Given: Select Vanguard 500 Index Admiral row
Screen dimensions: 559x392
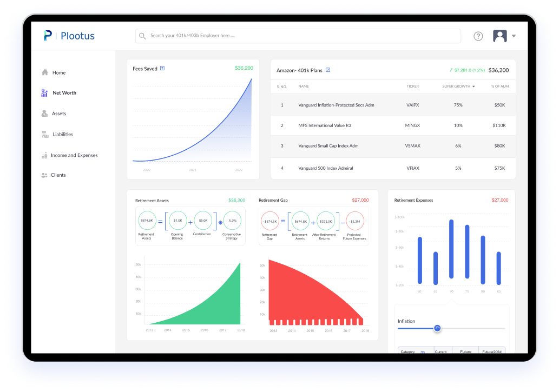Looking at the screenshot, I should click(x=393, y=168).
